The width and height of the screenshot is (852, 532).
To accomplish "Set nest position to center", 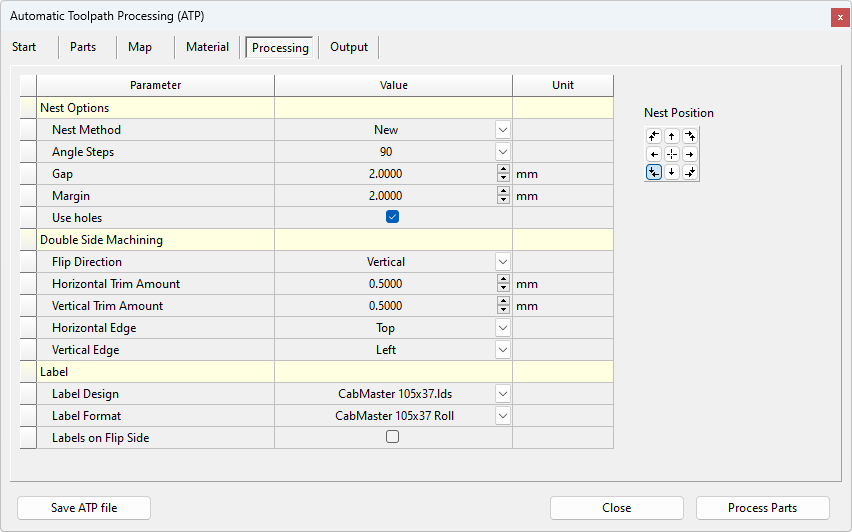I will 672,154.
